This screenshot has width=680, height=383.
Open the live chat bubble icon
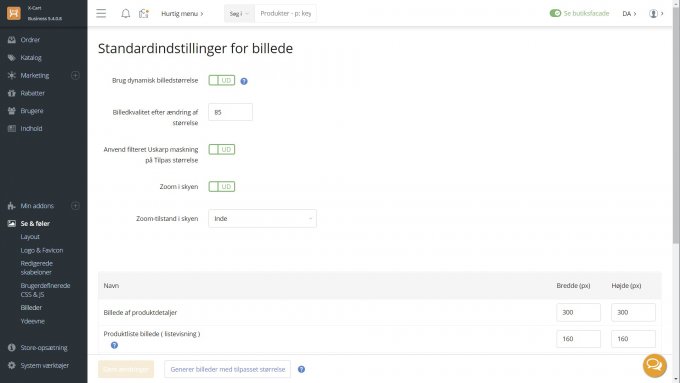pyautogui.click(x=654, y=366)
